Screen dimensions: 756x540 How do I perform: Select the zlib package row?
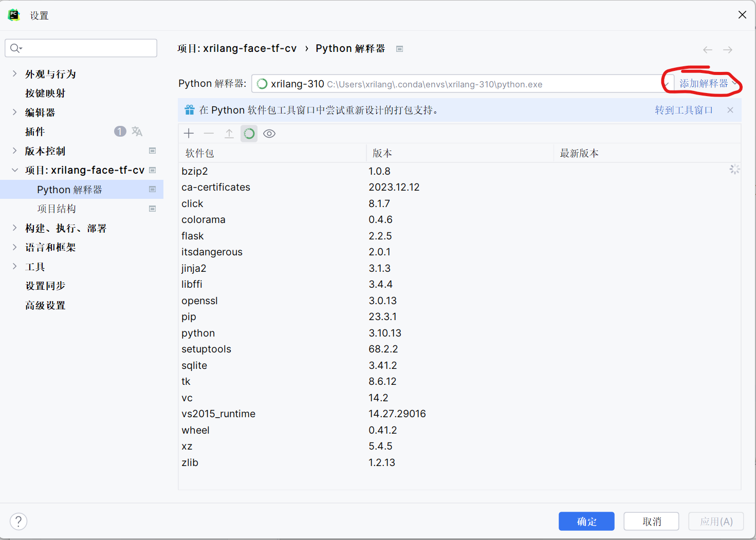[459, 462]
